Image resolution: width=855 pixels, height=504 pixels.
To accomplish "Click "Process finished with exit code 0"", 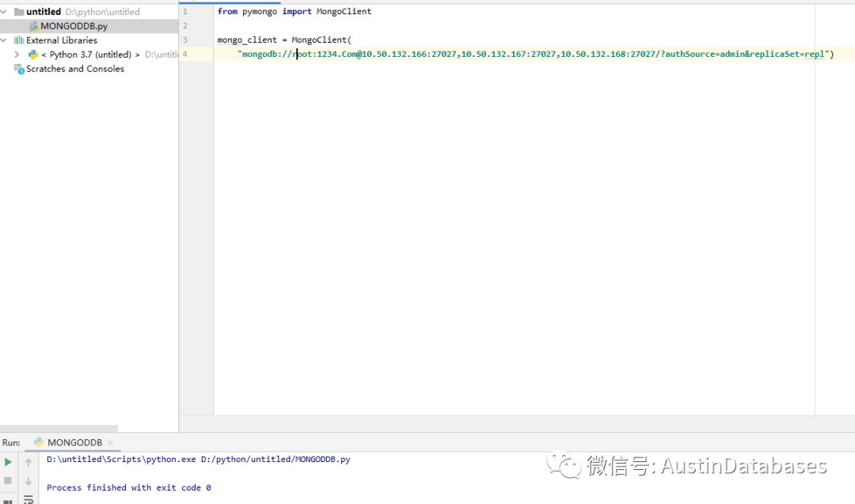I will tap(129, 487).
